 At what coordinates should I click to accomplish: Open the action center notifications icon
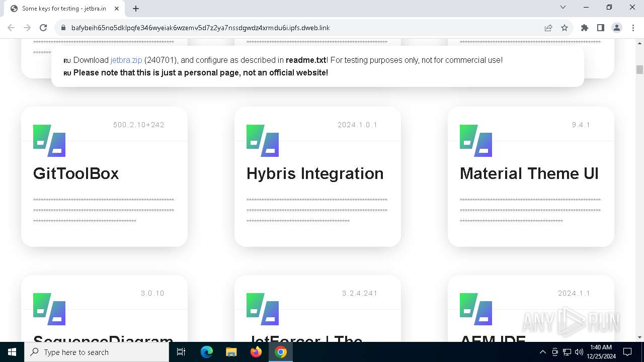[x=627, y=352]
